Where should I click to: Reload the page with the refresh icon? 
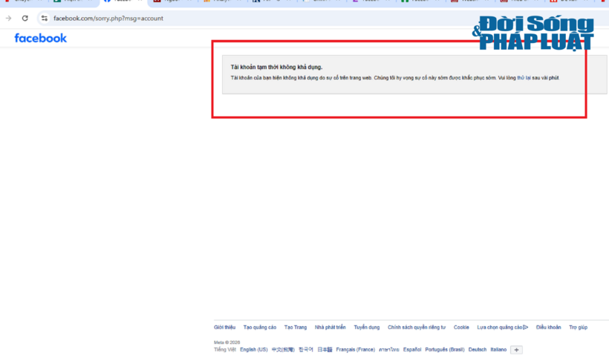coord(25,19)
